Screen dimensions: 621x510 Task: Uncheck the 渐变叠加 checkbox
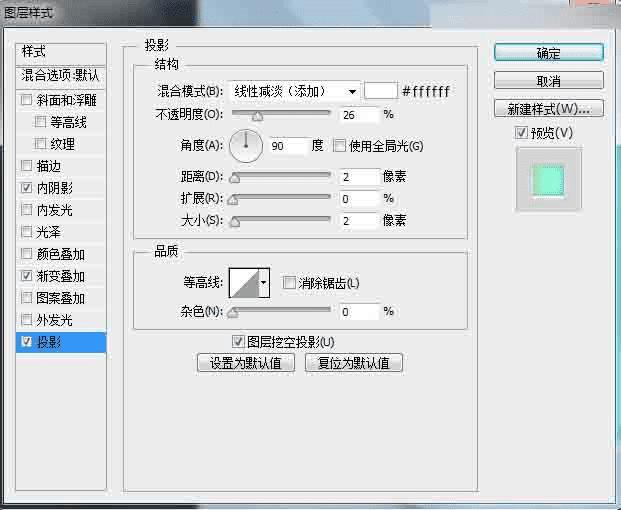[x=26, y=276]
